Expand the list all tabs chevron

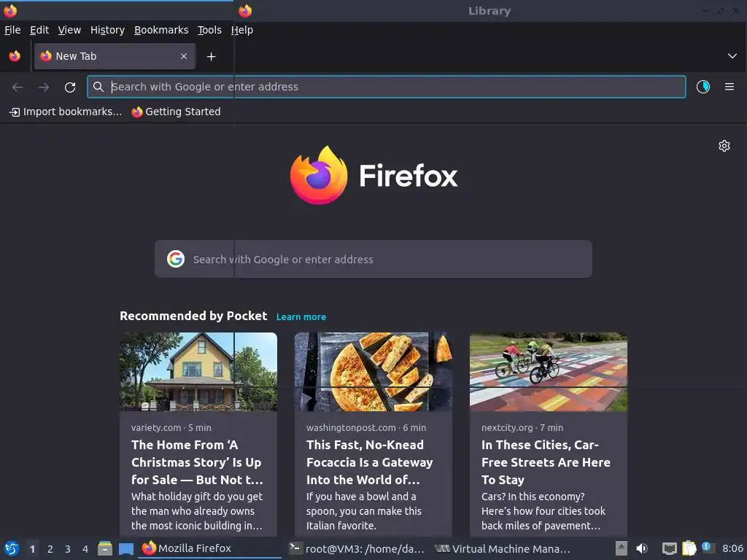tap(732, 56)
